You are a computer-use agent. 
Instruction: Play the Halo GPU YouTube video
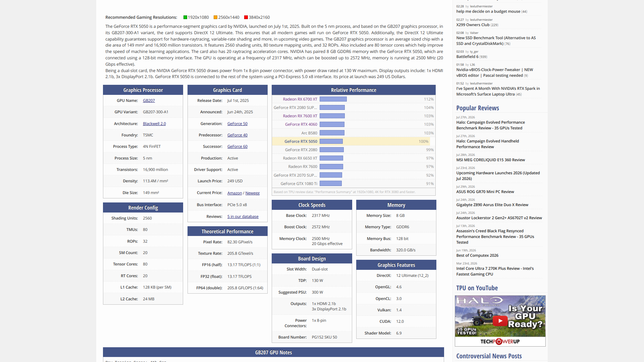pos(500,321)
